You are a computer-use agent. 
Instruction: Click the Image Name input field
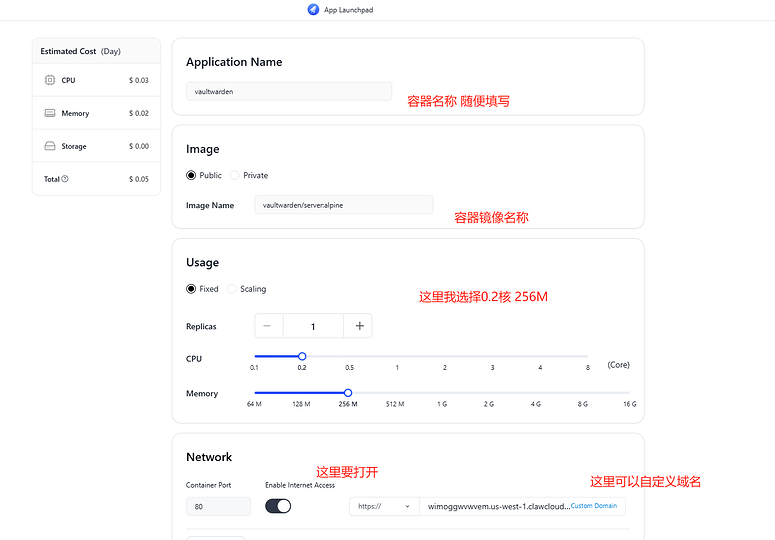pyautogui.click(x=343, y=205)
